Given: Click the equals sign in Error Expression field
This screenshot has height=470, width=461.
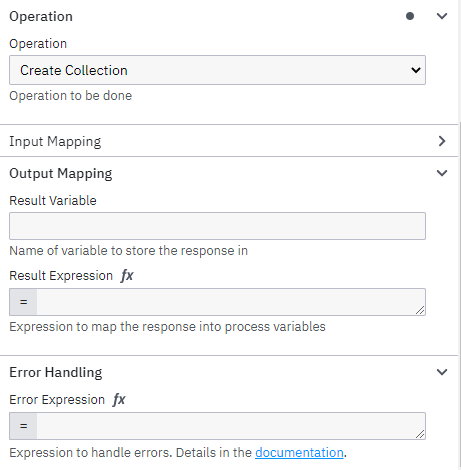Looking at the screenshot, I should [x=23, y=426].
